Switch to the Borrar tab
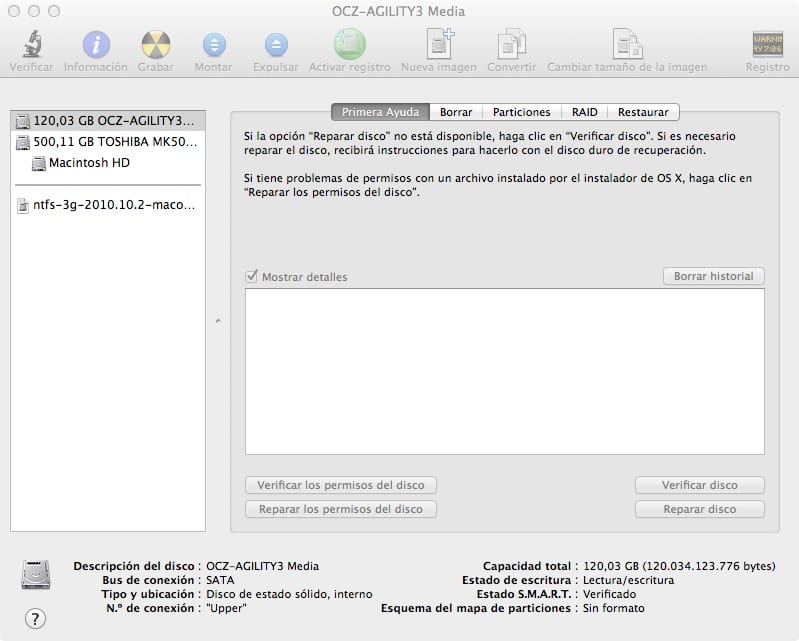The image size is (799, 641). click(x=456, y=112)
